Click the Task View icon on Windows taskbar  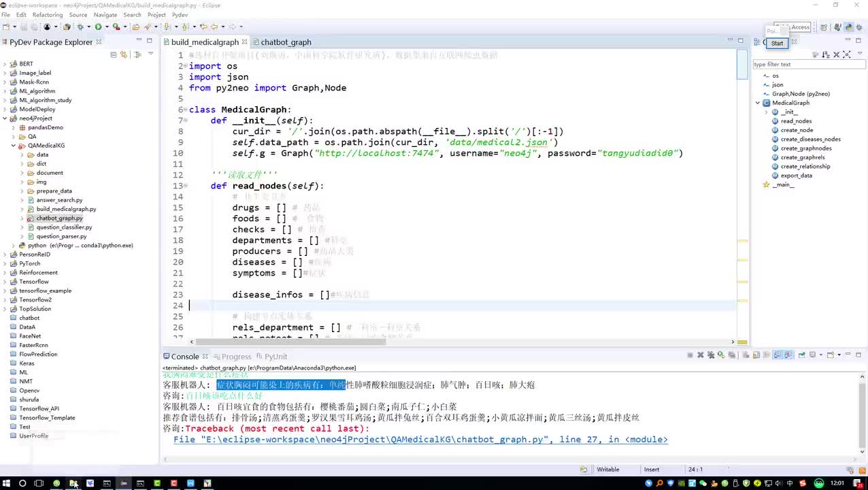[x=39, y=483]
